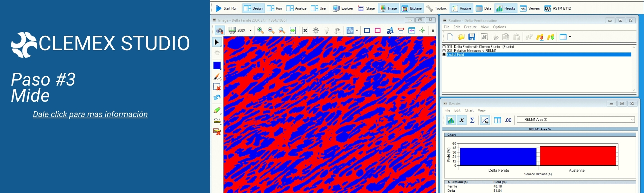644x193 pixels.
Task: Click the green crosshair target icon
Action: (422, 31)
